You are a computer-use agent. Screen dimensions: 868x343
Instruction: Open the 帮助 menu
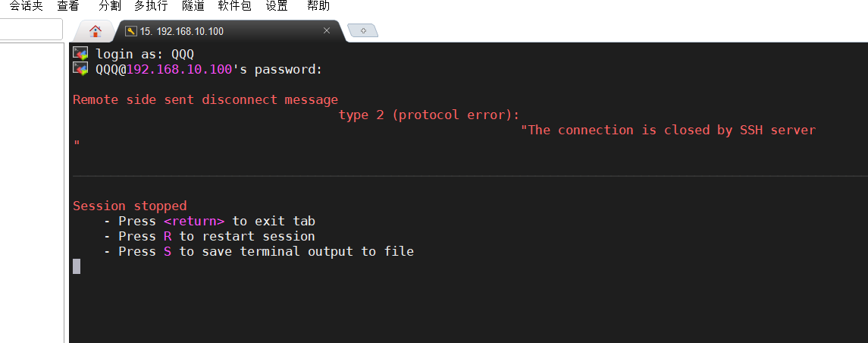[319, 6]
